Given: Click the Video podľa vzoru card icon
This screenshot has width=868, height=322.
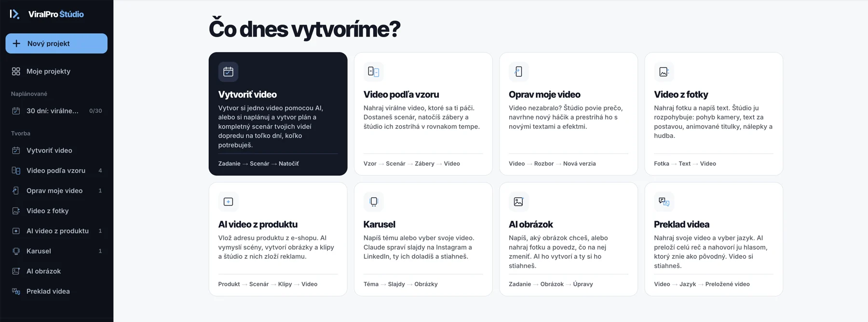Looking at the screenshot, I should (373, 72).
